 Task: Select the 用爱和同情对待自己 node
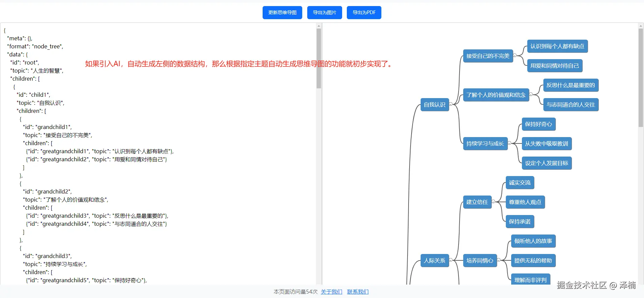pyautogui.click(x=554, y=66)
